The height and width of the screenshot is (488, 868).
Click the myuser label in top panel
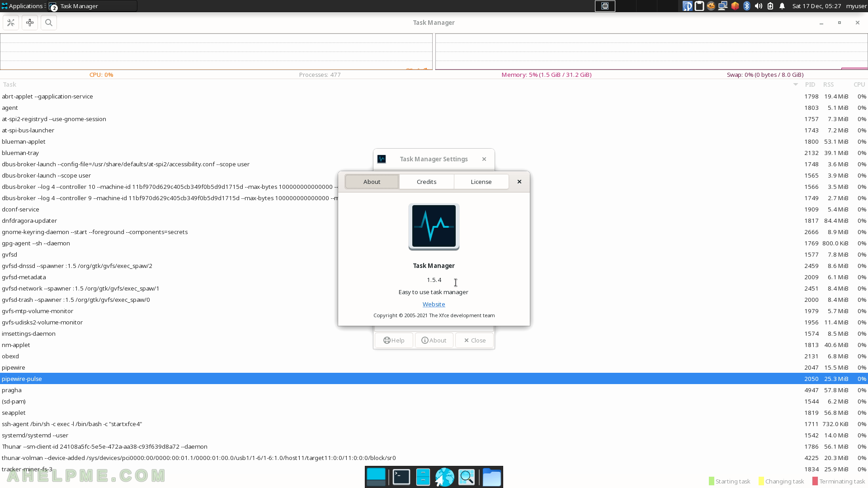coord(856,6)
